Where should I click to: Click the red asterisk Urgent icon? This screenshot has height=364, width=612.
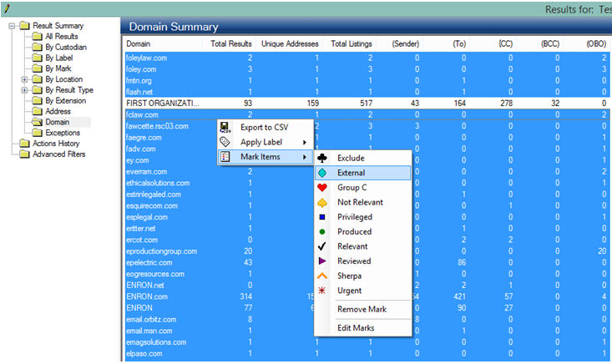click(x=322, y=291)
